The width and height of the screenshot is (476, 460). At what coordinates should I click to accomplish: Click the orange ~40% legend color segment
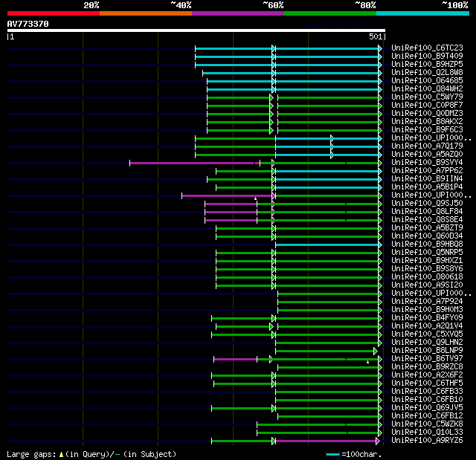[x=146, y=13]
